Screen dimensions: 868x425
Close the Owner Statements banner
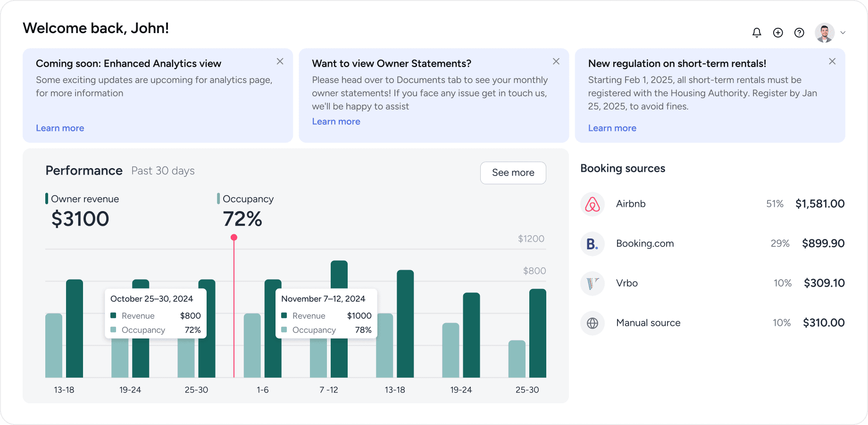point(556,61)
